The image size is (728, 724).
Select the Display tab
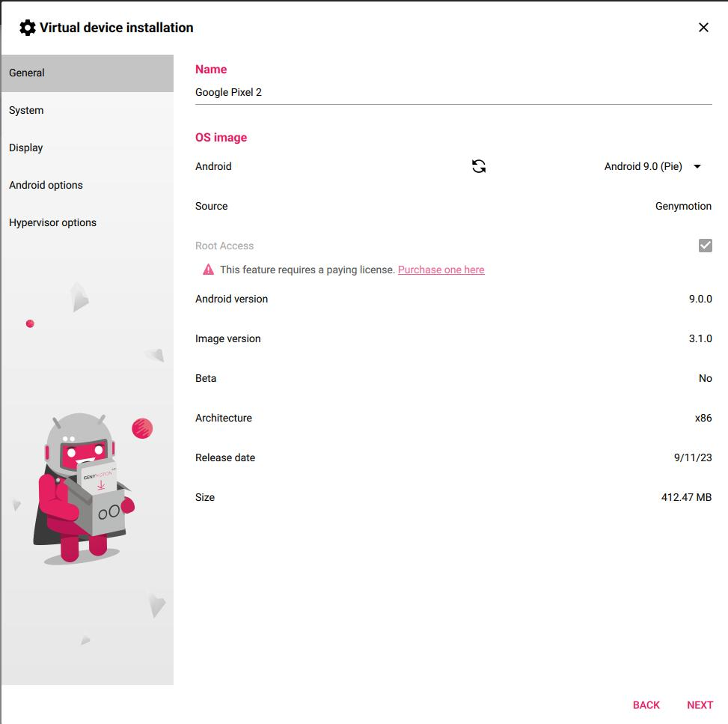(x=87, y=147)
